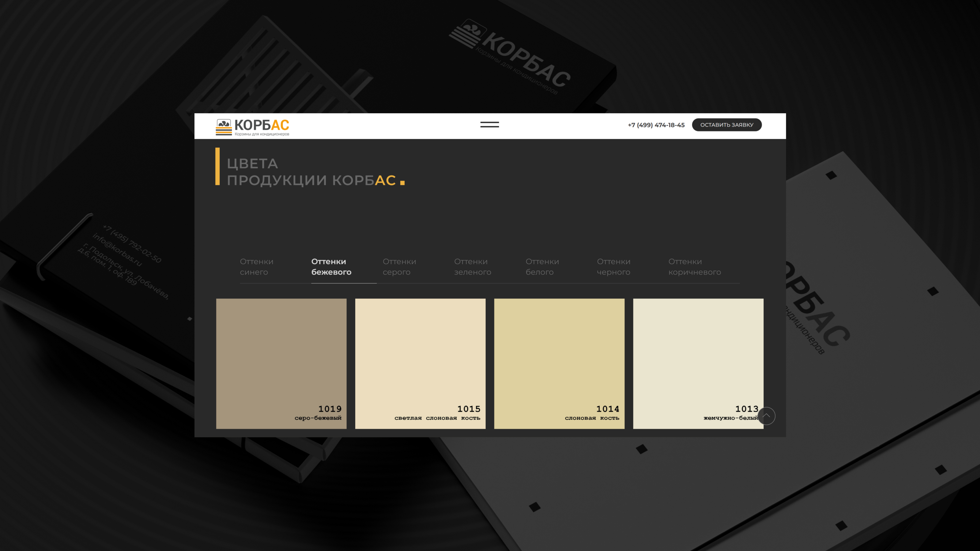Select the Оттенки бежевого tab
This screenshot has height=551, width=980.
click(x=331, y=267)
